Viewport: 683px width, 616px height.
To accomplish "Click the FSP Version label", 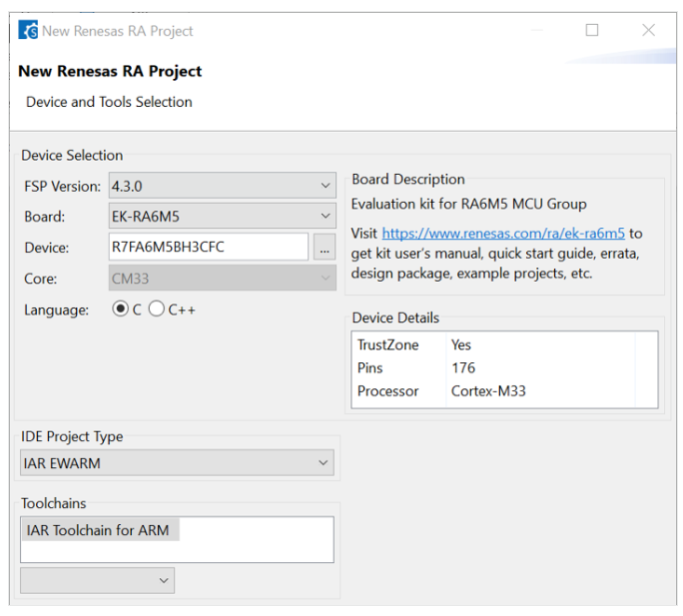I will [x=62, y=186].
